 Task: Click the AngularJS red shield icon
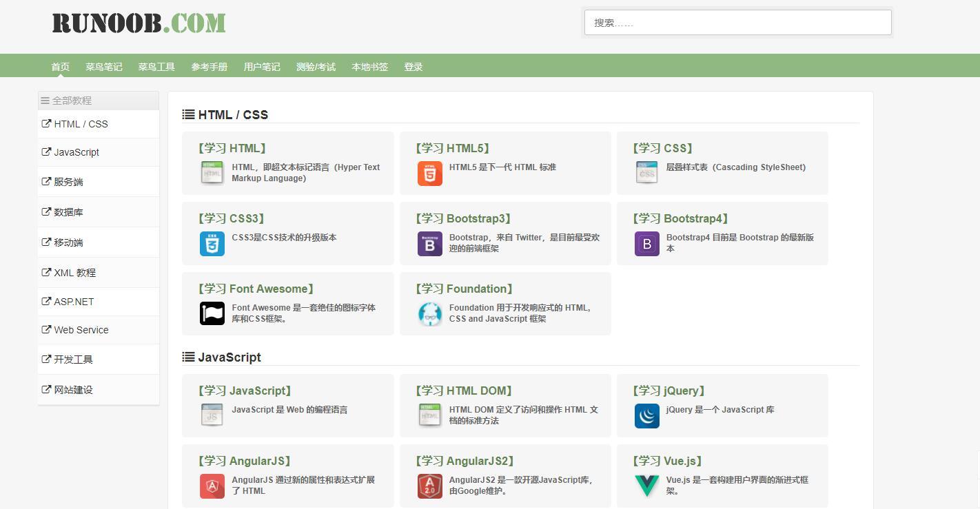click(x=212, y=486)
